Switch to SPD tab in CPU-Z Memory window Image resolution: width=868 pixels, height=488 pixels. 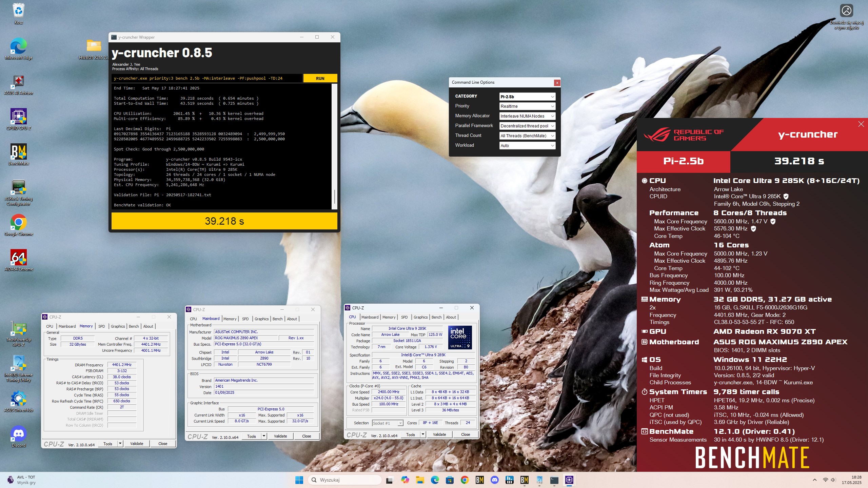[101, 326]
